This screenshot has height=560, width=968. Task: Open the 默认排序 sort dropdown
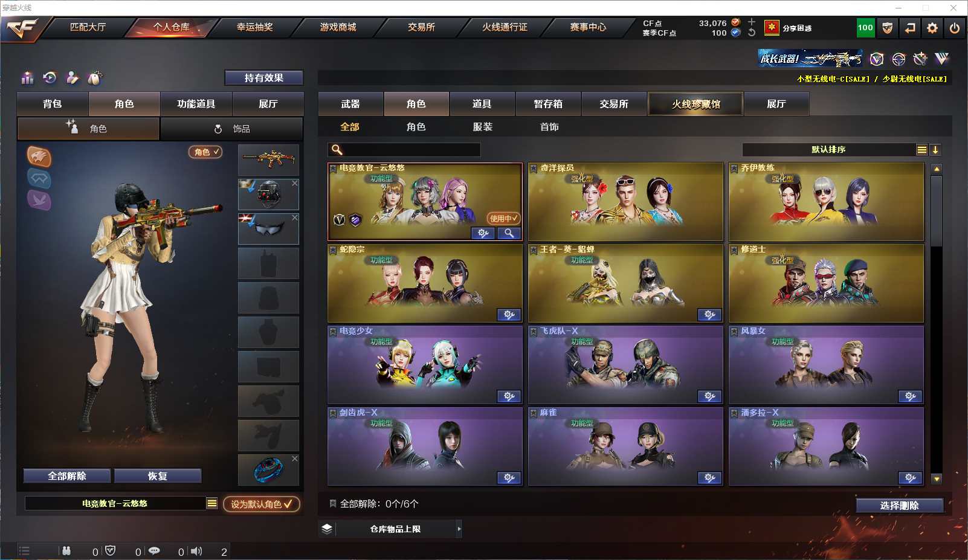pyautogui.click(x=828, y=150)
